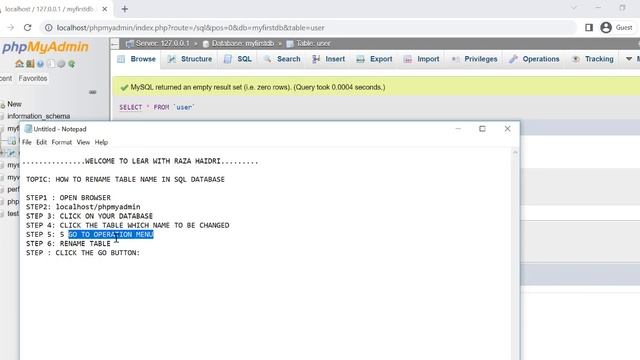Open phpMyAdmin documentation blue icon
640x360 pixels.
(x=40, y=64)
